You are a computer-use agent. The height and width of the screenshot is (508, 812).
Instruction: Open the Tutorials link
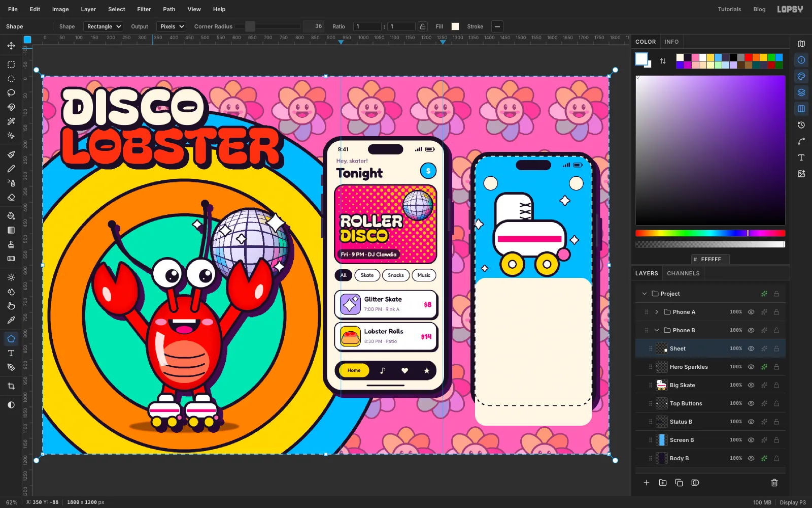coord(729,9)
